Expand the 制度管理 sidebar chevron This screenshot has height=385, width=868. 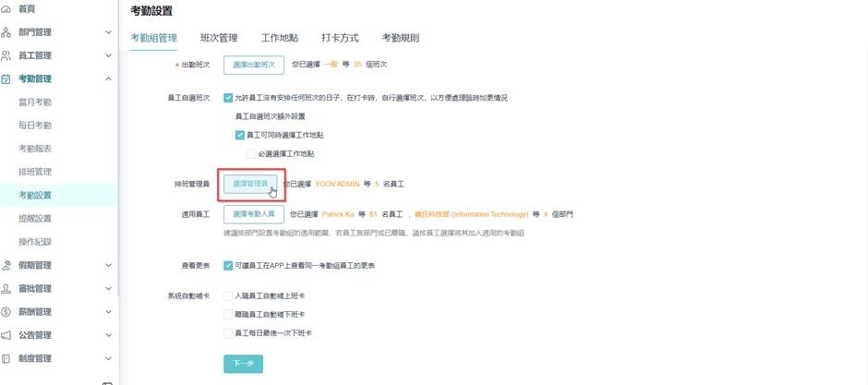pyautogui.click(x=108, y=359)
